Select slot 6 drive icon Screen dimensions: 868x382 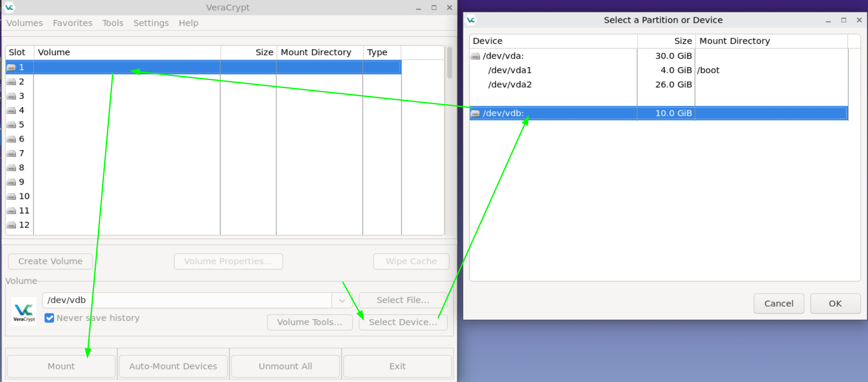point(11,139)
